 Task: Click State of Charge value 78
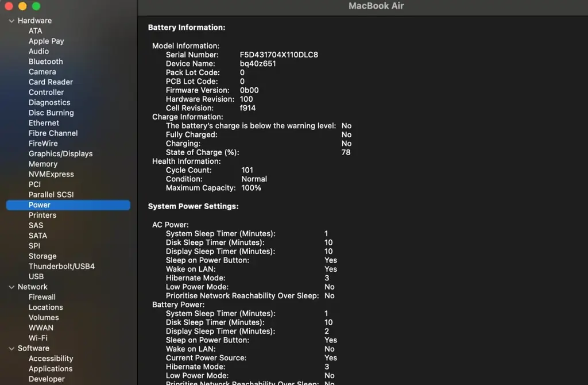pos(346,152)
